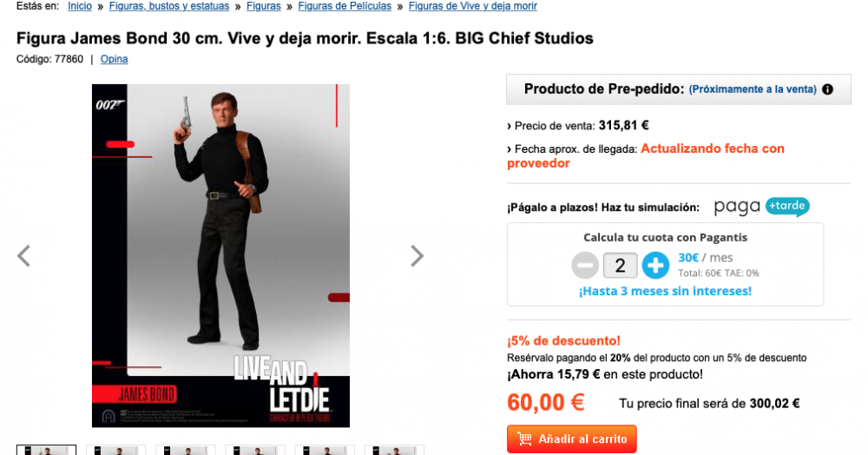Open the Figuras breadcrumb link
The width and height of the screenshot is (868, 455).
pos(263,6)
